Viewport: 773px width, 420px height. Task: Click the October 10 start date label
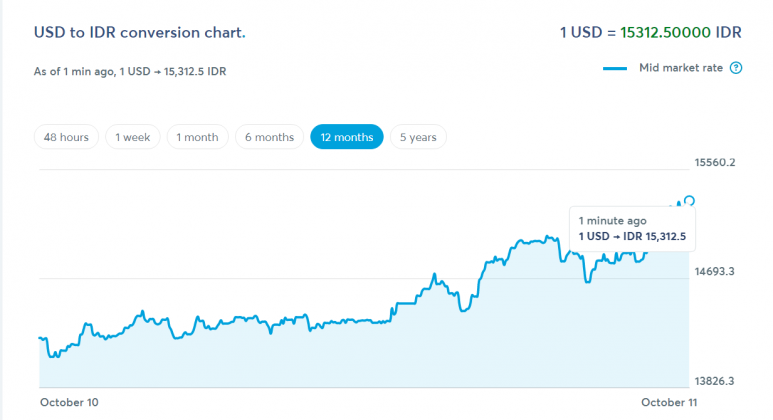click(69, 402)
